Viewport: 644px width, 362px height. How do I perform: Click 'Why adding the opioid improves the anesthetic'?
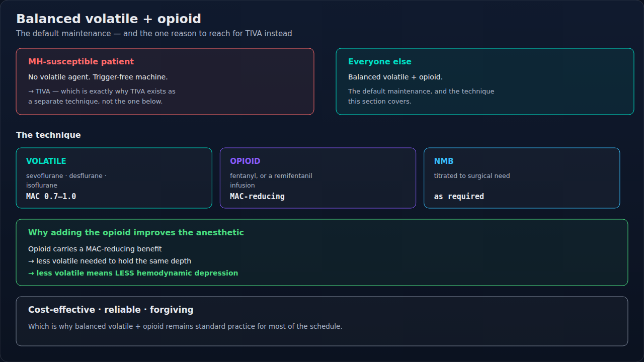pos(136,233)
